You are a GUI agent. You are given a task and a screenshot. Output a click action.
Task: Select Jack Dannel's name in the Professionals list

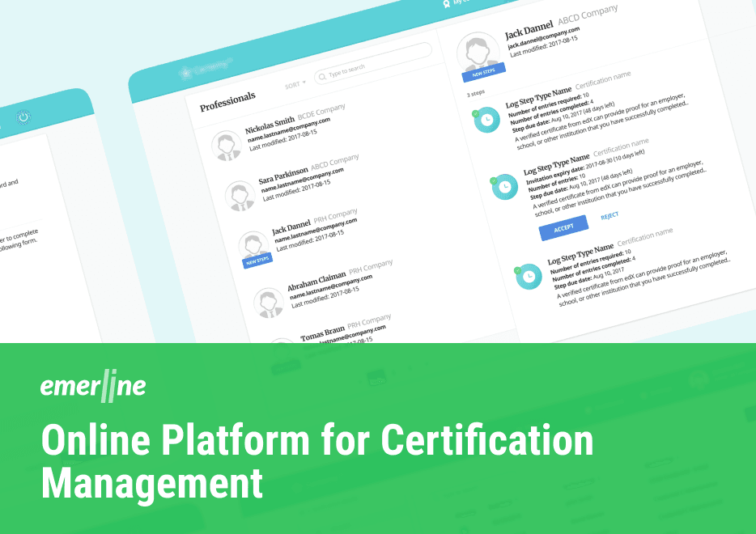291,227
